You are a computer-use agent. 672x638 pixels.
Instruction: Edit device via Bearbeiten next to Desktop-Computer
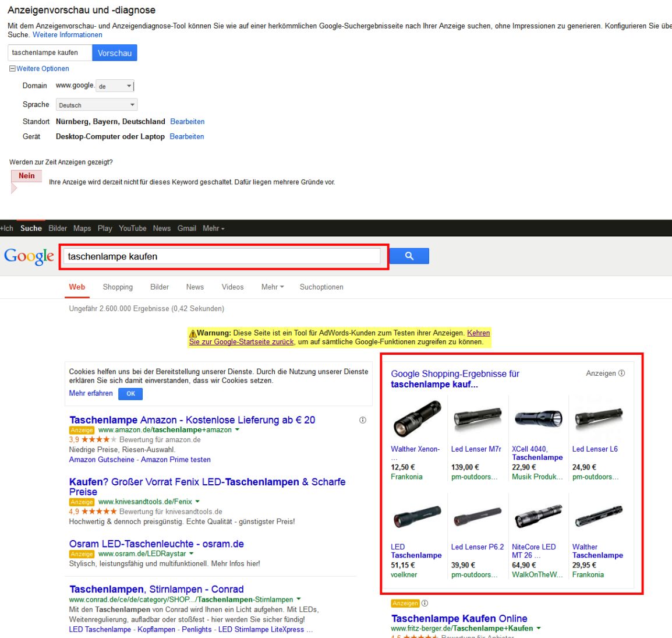187,137
